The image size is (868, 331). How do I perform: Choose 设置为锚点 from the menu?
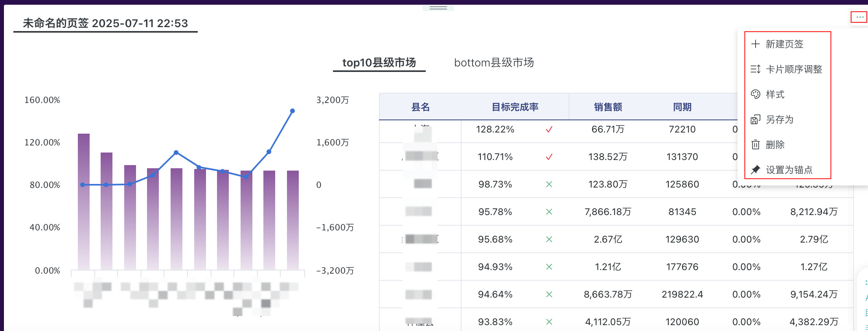(x=789, y=170)
